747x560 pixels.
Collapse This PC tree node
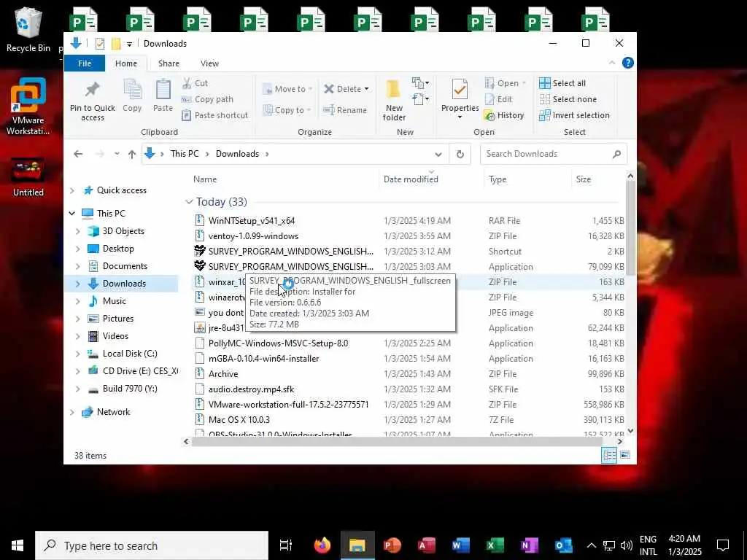pyautogui.click(x=72, y=214)
